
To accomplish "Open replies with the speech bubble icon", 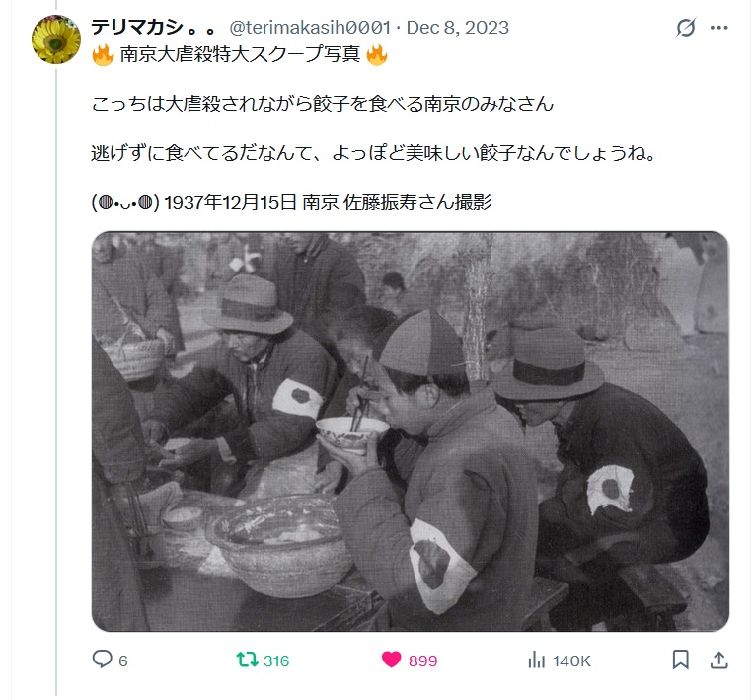I will point(102,660).
